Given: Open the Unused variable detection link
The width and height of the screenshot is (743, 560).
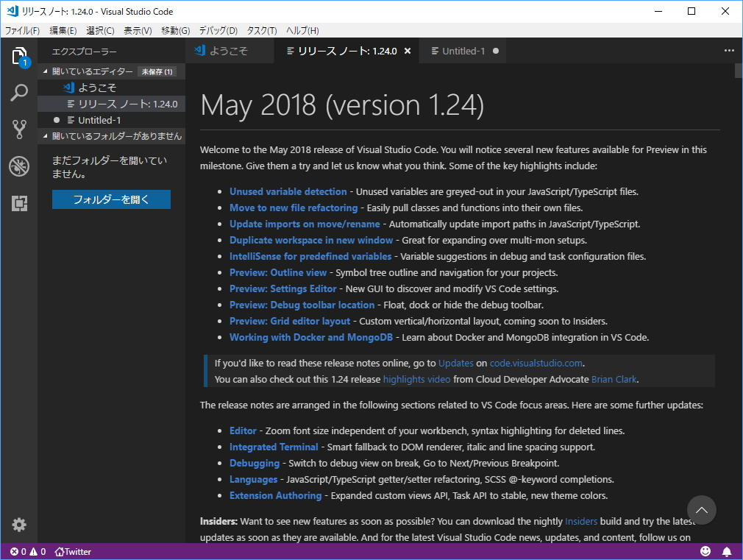Looking at the screenshot, I should coord(288,191).
